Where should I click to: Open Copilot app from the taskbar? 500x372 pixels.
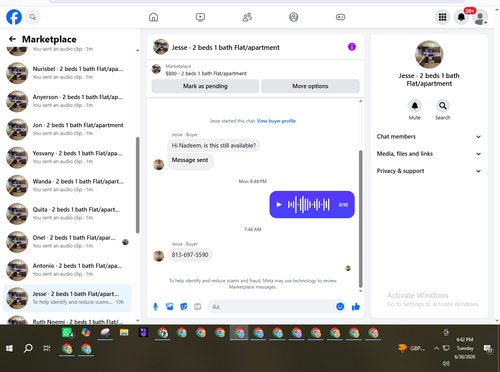click(86, 332)
